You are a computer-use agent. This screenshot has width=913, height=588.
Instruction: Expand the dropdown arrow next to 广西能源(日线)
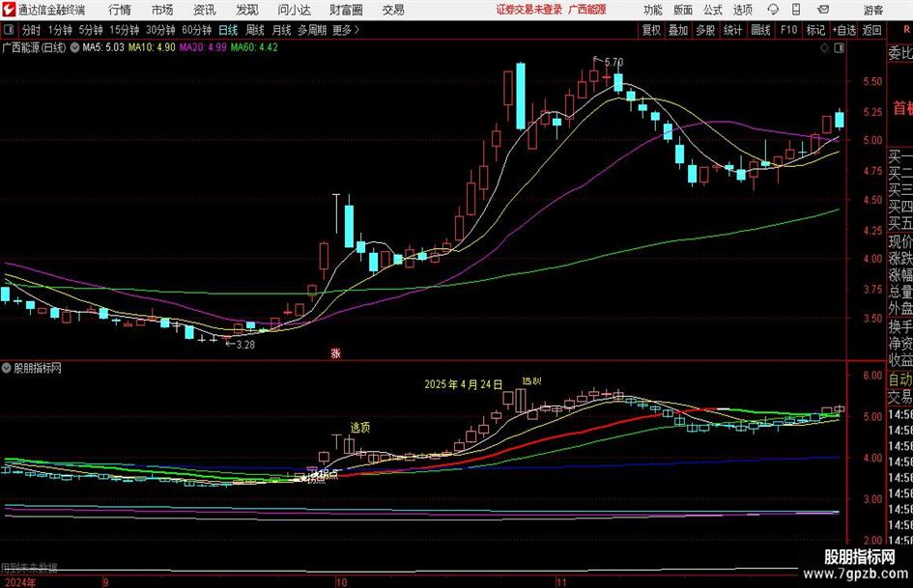(x=74, y=47)
